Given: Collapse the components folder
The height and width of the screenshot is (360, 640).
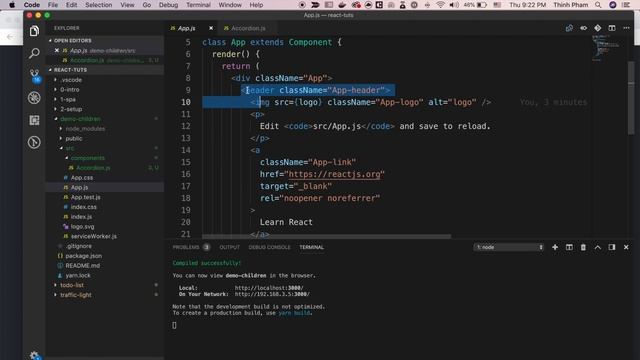Looking at the screenshot, I should pyautogui.click(x=87, y=158).
